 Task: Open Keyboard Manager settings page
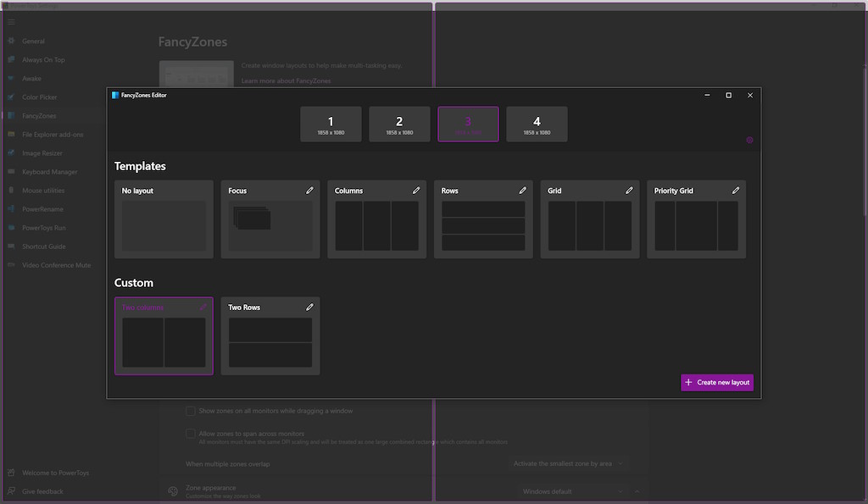50,172
